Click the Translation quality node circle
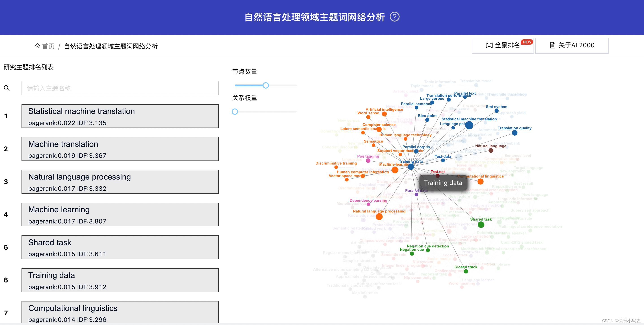 [x=514, y=133]
